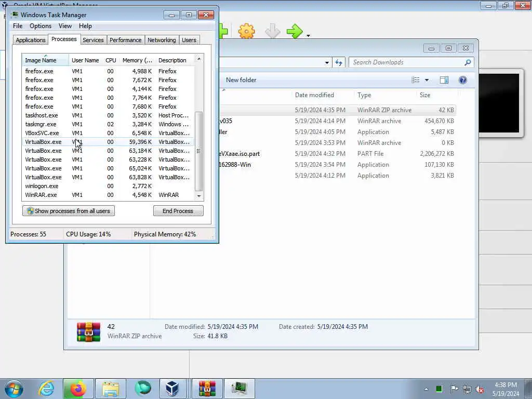Viewport: 532px width, 399px height.
Task: Sort files by Size column
Action: point(436,95)
